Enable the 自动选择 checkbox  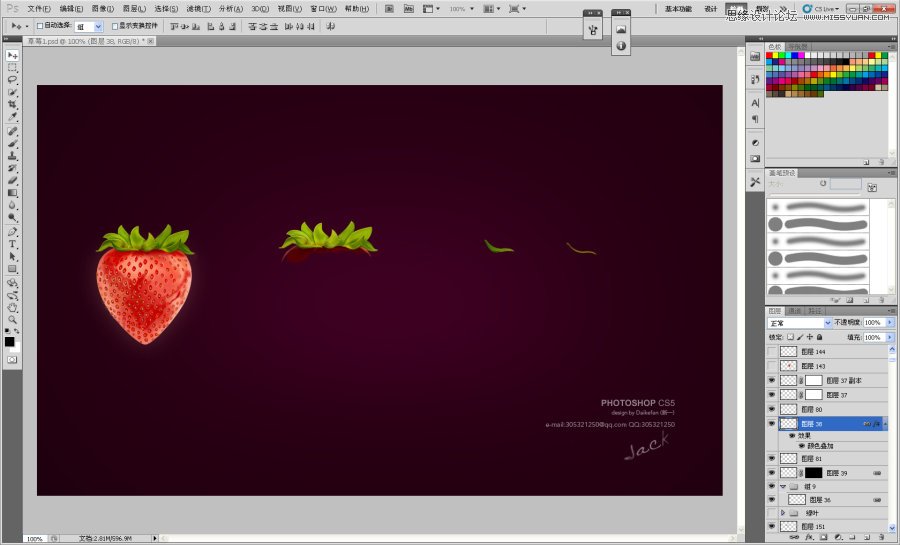click(39, 25)
